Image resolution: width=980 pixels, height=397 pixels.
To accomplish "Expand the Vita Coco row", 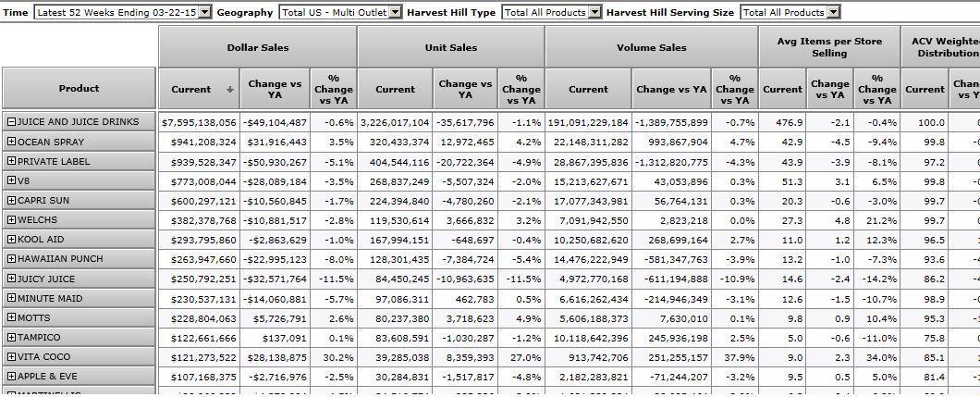I will [11, 357].
